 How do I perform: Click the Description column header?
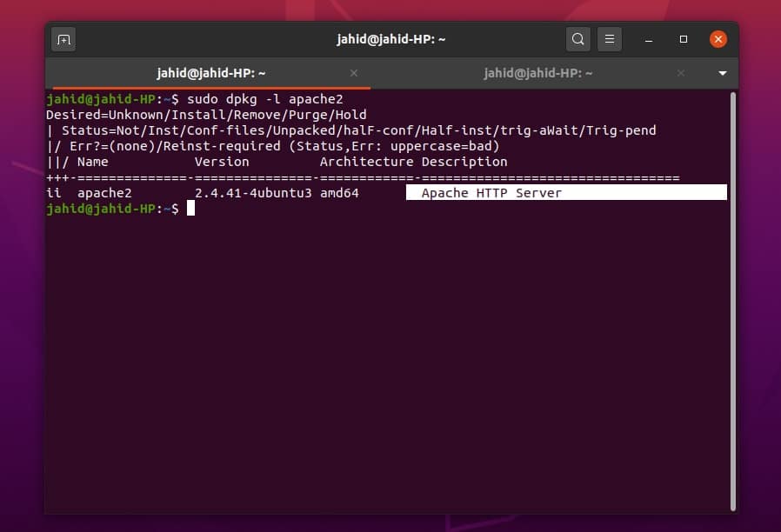click(x=464, y=162)
